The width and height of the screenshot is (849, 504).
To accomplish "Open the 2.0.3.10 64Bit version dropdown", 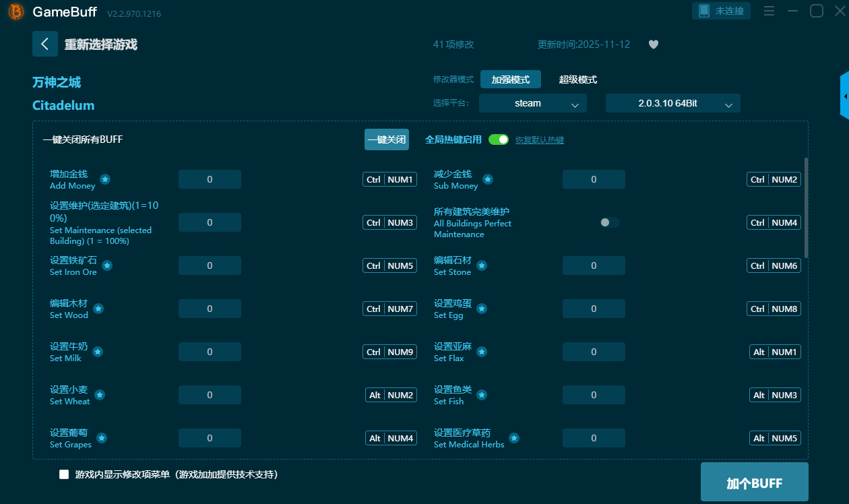I will click(672, 103).
